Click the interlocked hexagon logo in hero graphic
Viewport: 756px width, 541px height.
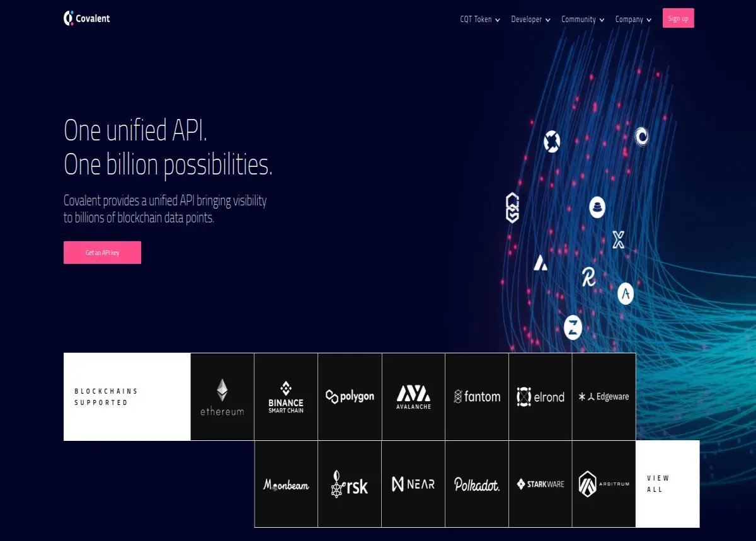point(513,208)
